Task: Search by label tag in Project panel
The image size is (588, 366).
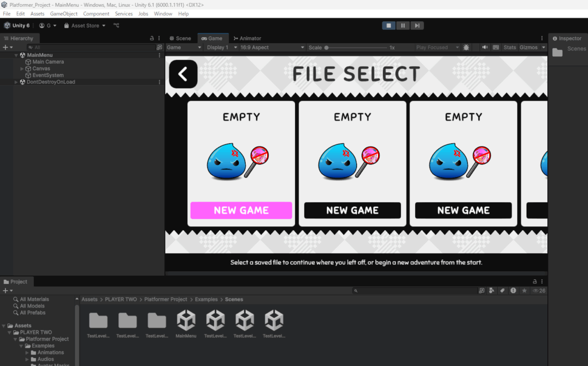Action: [x=502, y=291]
